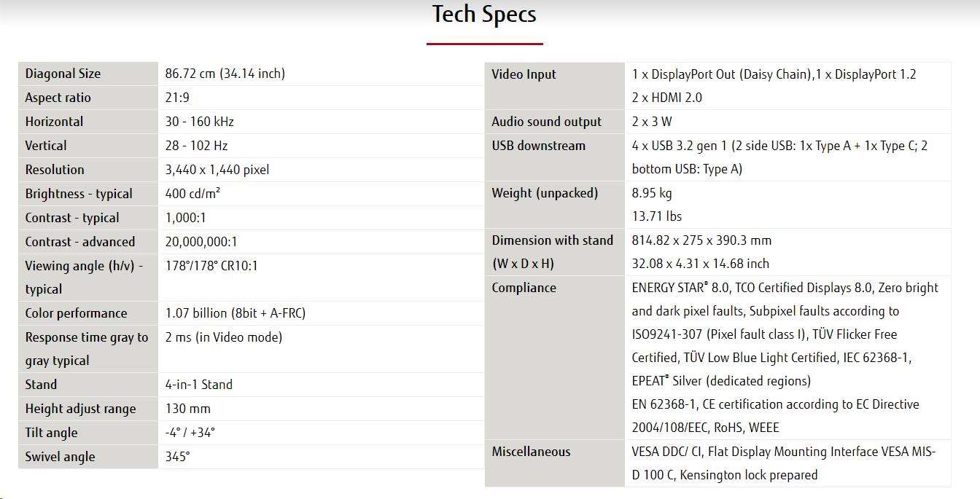Image resolution: width=980 pixels, height=499 pixels.
Task: Select the Brightness - typical label
Action: click(x=79, y=194)
